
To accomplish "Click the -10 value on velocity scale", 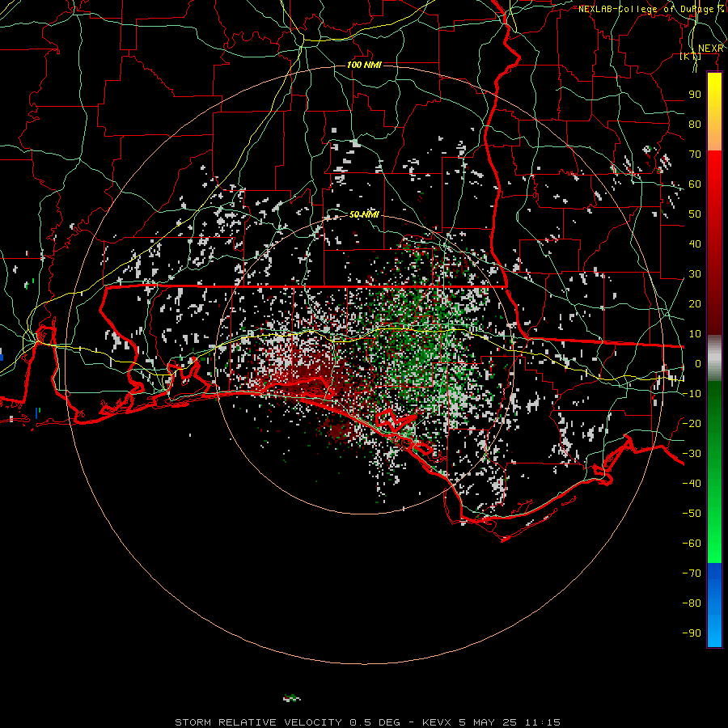I will (x=692, y=394).
